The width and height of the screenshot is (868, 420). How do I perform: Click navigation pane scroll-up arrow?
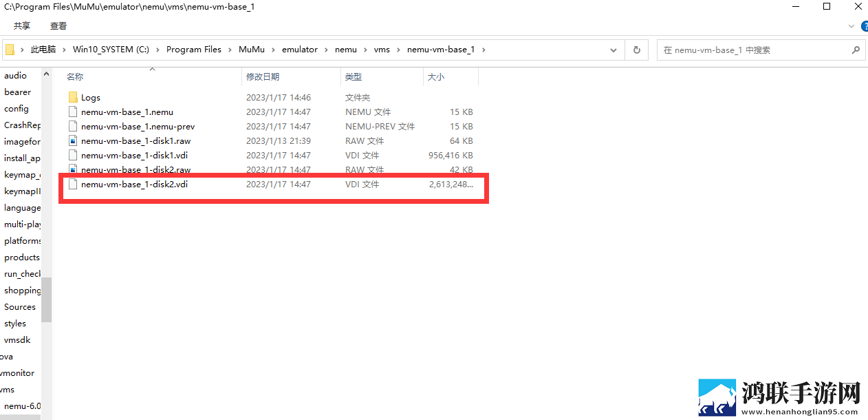(46, 73)
